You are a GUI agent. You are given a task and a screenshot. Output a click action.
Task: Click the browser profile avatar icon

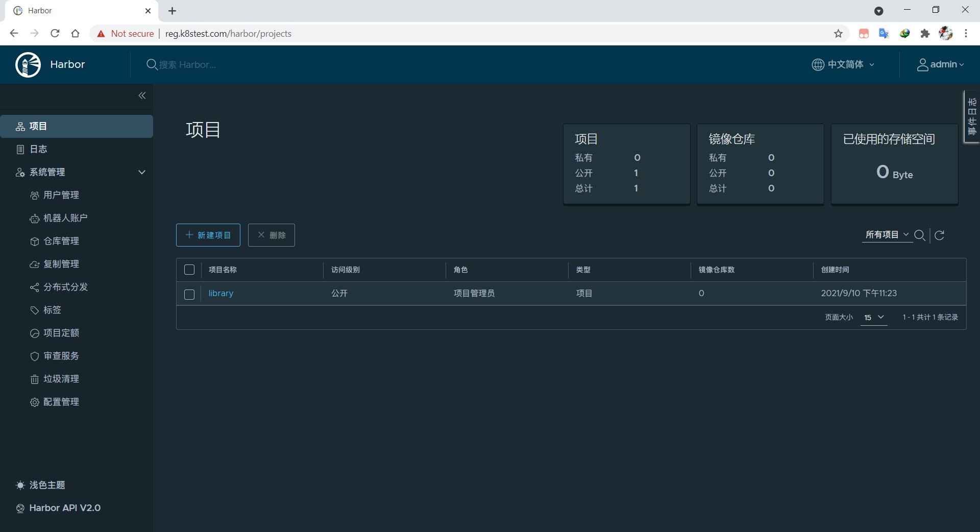click(946, 34)
